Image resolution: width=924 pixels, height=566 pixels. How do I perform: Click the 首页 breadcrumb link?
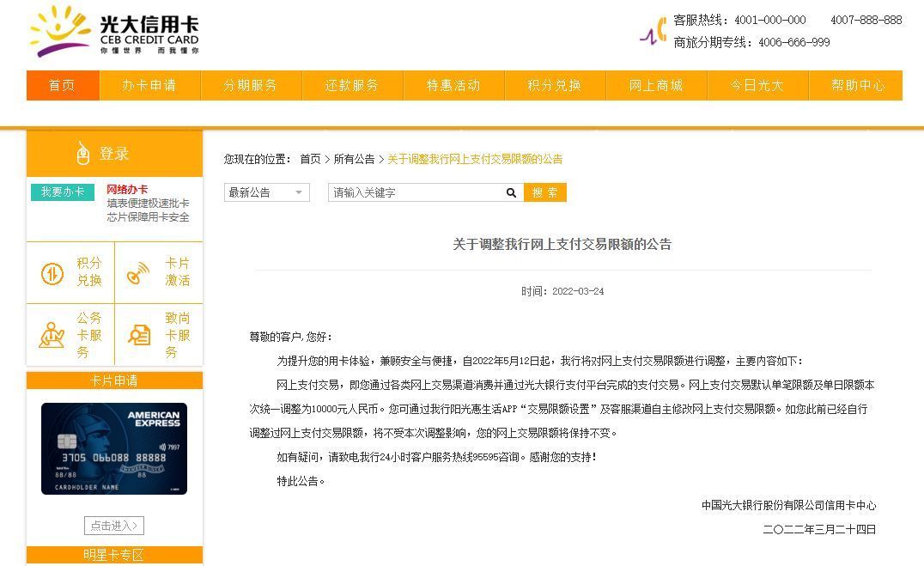310,159
